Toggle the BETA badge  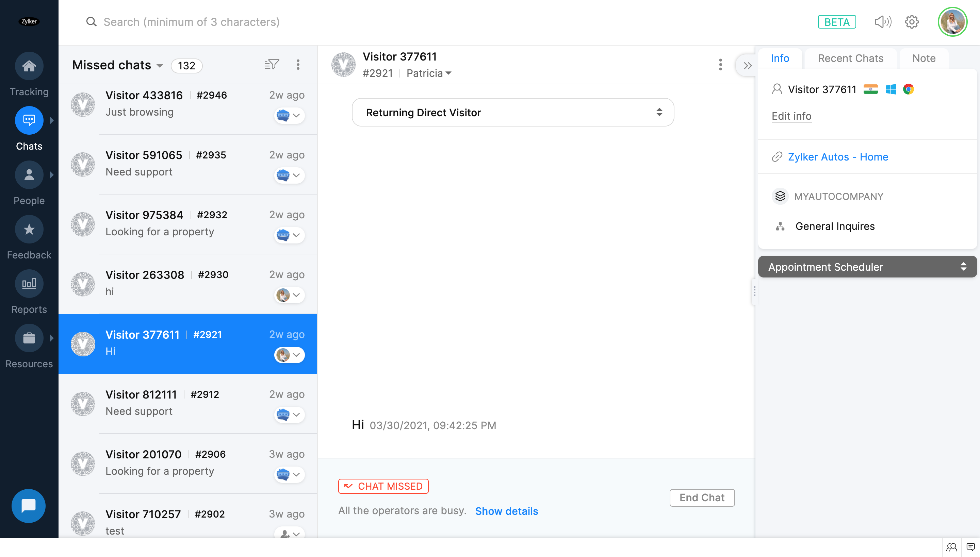(x=836, y=22)
